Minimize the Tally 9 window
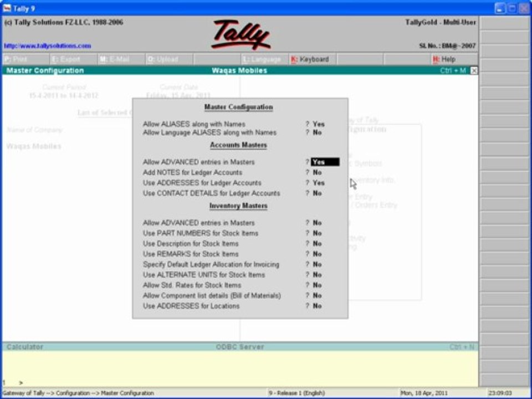Screen dimensions: 532x399 [500, 8]
